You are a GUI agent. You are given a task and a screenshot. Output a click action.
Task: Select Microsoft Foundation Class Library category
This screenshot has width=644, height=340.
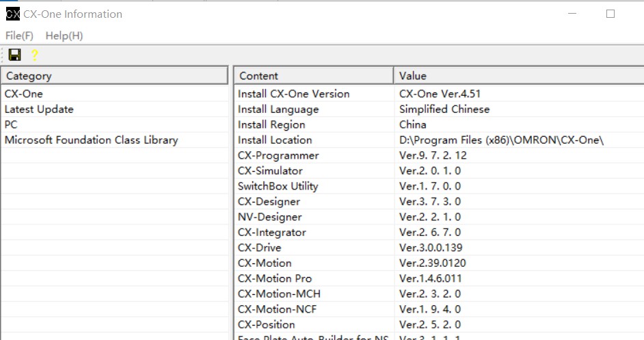tap(91, 140)
